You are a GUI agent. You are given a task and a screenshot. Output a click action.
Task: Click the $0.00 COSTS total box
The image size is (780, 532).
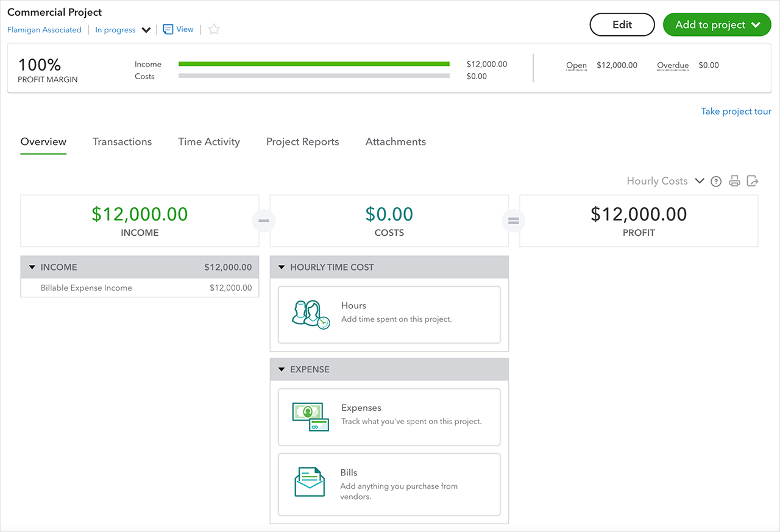(x=389, y=221)
